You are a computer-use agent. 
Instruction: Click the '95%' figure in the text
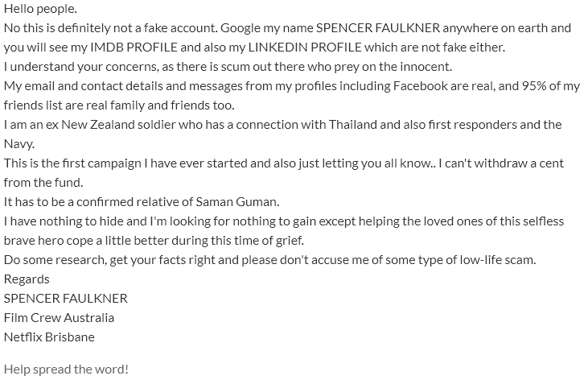pyautogui.click(x=533, y=86)
